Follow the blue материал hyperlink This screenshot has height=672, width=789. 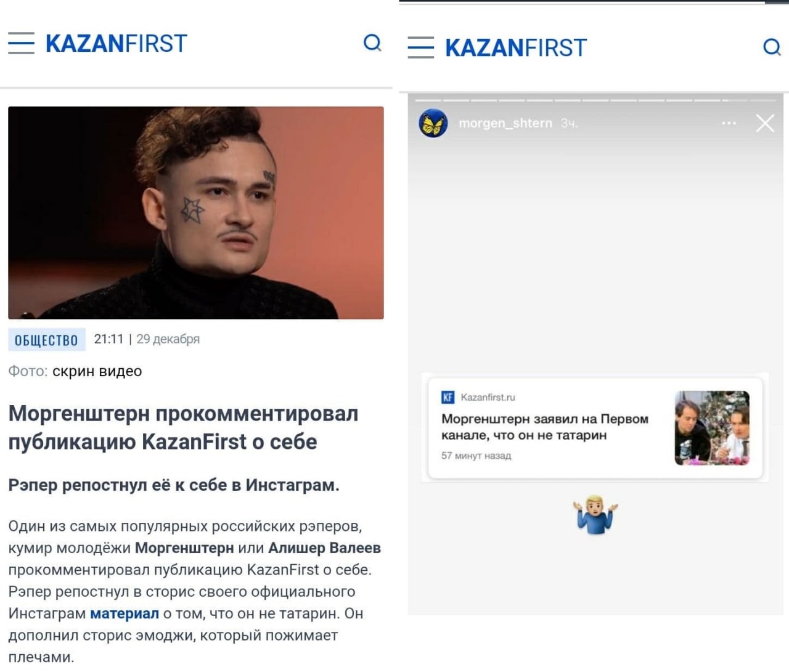125,613
